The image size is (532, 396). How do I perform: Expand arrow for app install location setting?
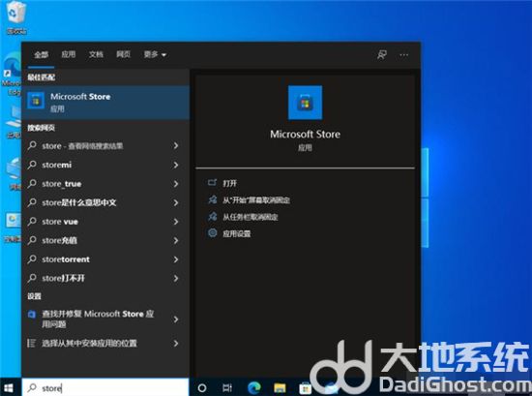[x=176, y=344]
